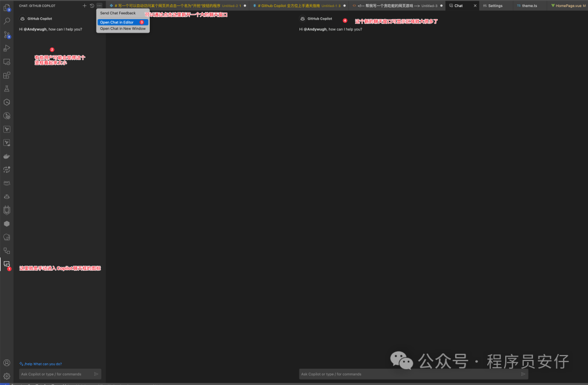Click send arrow in sidebar chat input

coord(96,374)
